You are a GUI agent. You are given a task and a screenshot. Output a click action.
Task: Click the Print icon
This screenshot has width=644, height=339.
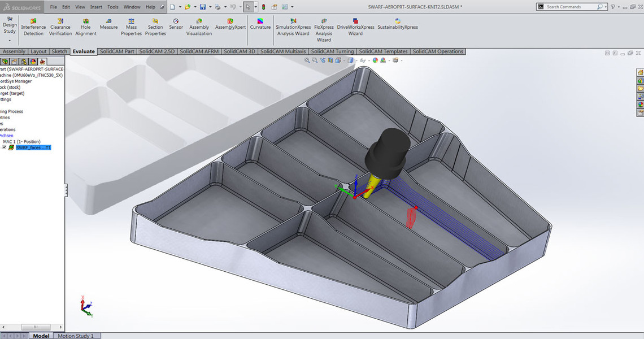click(217, 7)
